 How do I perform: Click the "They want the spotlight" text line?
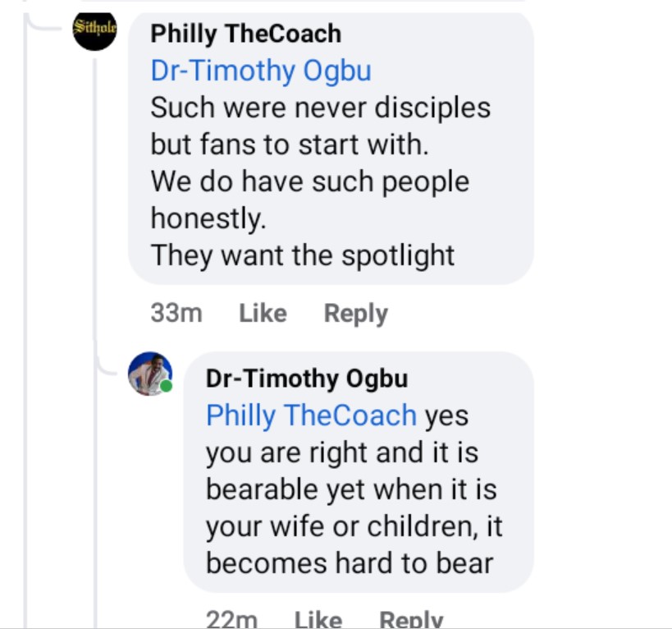pyautogui.click(x=302, y=255)
